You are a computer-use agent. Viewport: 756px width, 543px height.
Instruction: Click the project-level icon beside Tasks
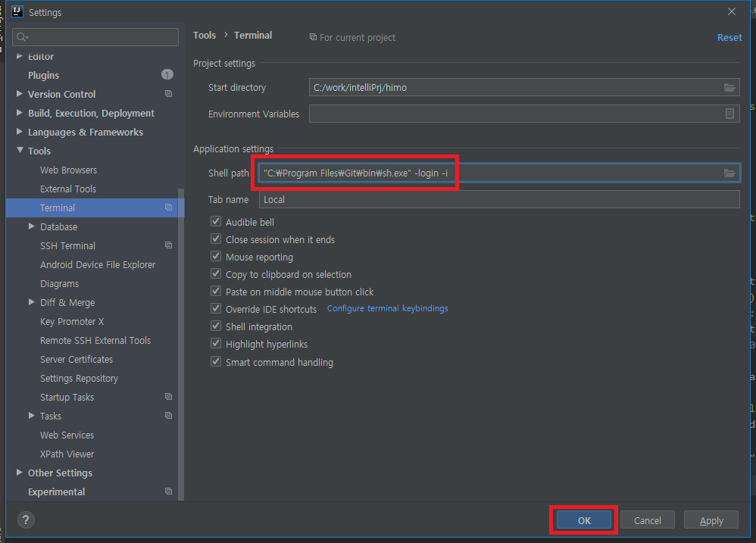[168, 416]
